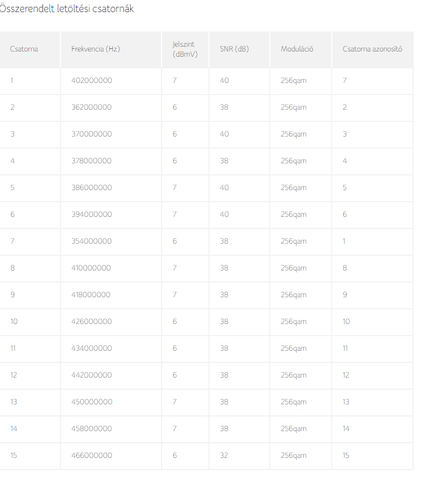Select frequency value 362000000
The height and width of the screenshot is (480, 422).
[91, 107]
